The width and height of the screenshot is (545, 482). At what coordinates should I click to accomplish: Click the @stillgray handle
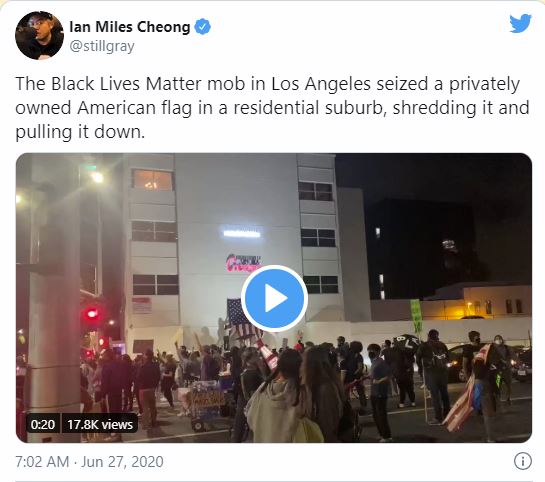pos(102,46)
